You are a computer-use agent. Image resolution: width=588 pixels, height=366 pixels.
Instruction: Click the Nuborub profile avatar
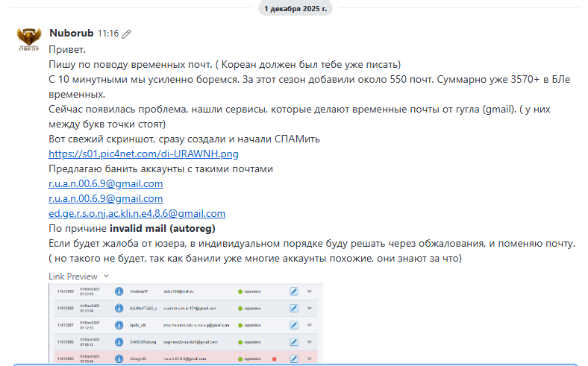29,39
